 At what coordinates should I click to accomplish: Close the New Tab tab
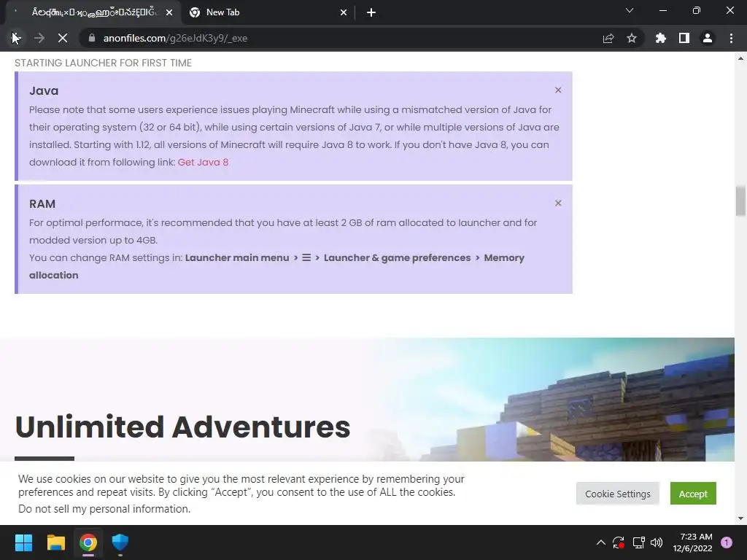click(x=344, y=12)
